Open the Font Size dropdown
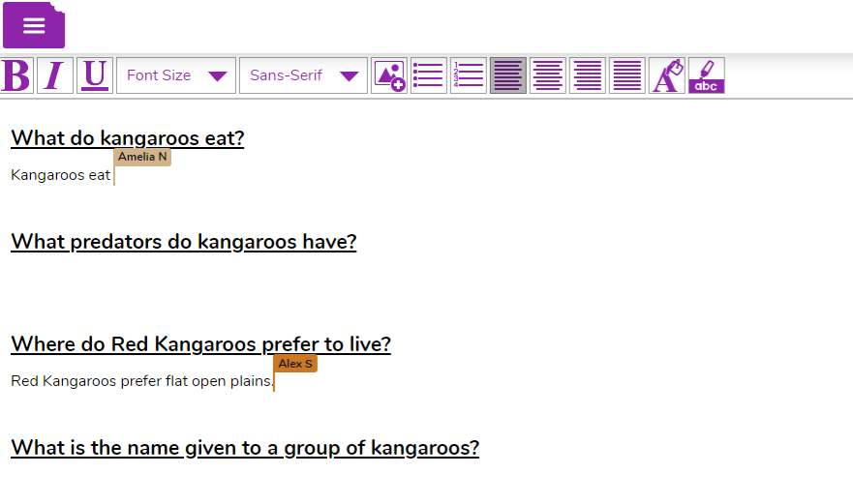Screen dimensions: 853x504 pyautogui.click(x=176, y=75)
